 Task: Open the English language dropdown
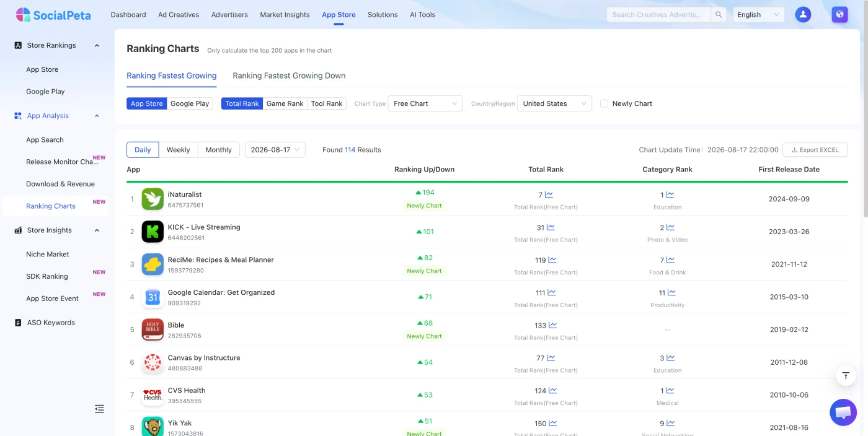click(x=759, y=15)
